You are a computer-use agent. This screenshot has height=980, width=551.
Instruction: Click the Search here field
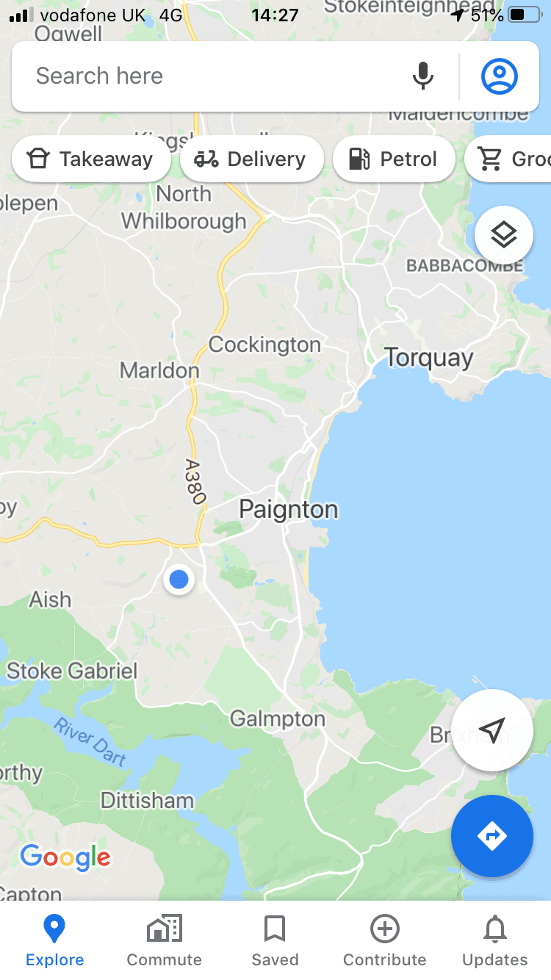point(213,76)
